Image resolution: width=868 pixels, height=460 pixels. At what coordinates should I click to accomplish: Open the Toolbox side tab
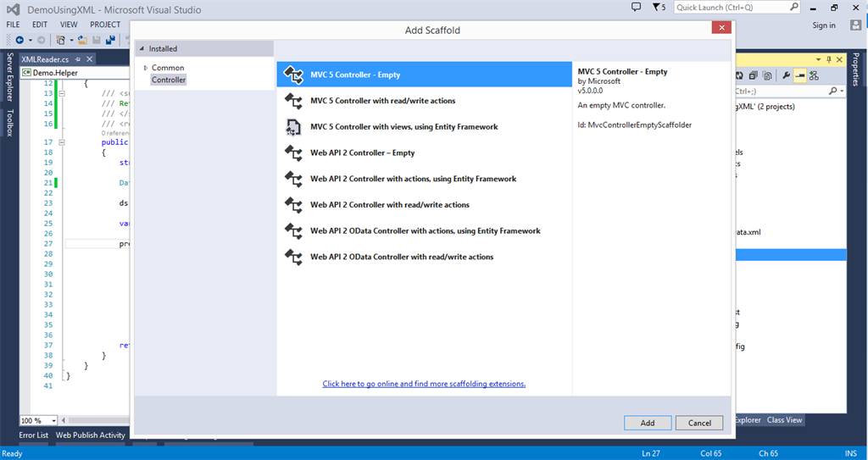9,122
